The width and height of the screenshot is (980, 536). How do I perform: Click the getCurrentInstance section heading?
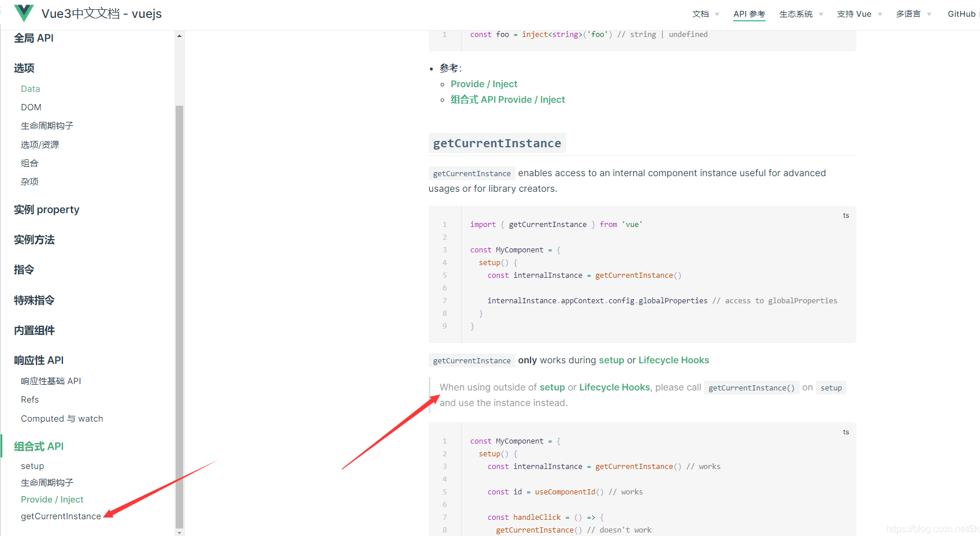[x=497, y=143]
